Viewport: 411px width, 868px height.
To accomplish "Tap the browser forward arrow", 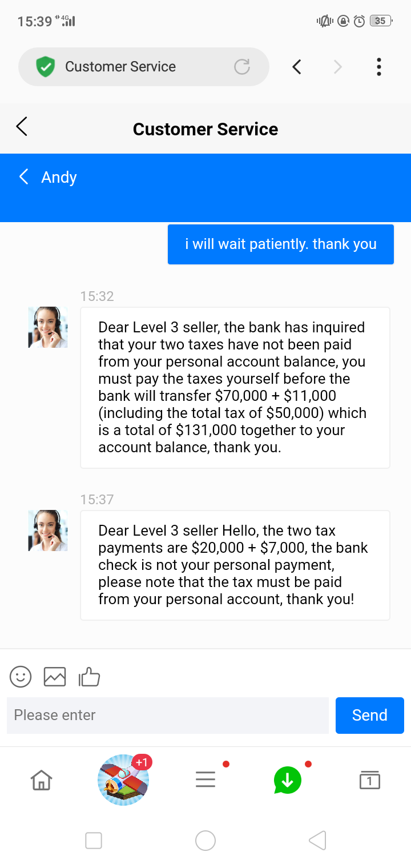I will coord(337,67).
